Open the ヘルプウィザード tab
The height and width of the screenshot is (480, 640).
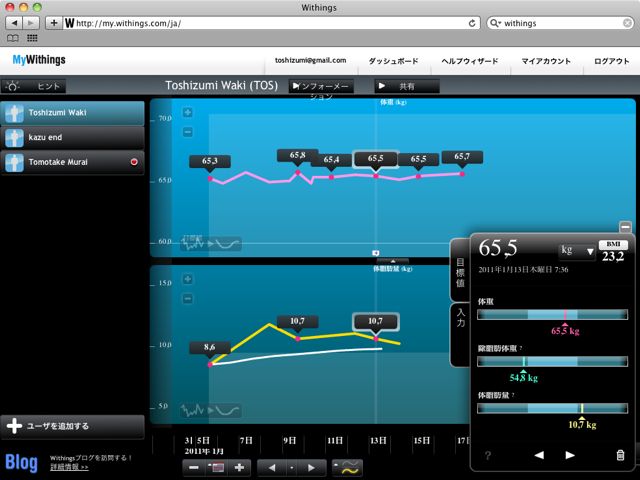click(x=469, y=61)
